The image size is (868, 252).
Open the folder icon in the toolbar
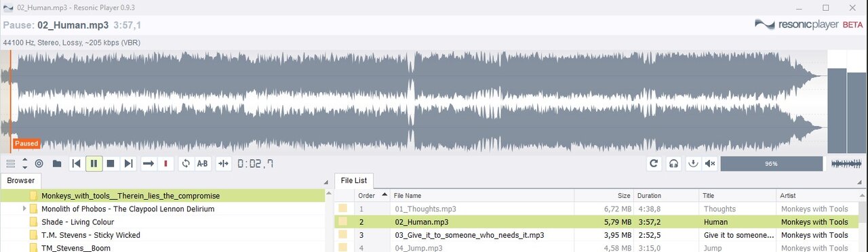(x=57, y=163)
